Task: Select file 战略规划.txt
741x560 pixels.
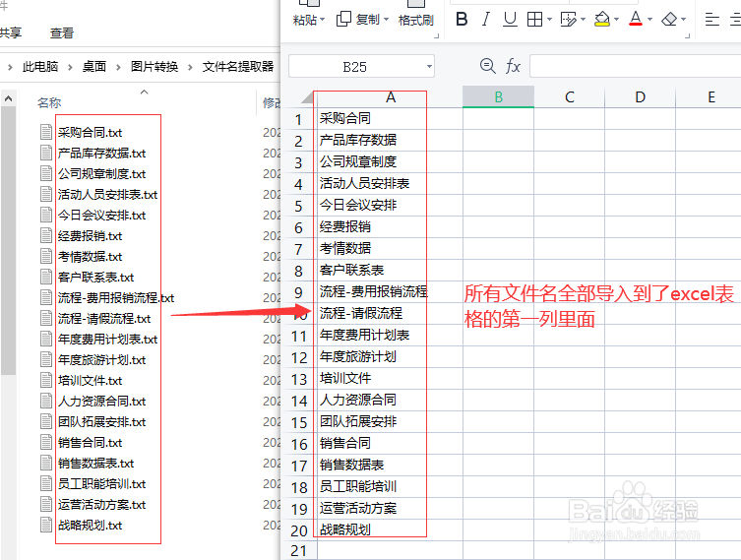Action: 90,526
